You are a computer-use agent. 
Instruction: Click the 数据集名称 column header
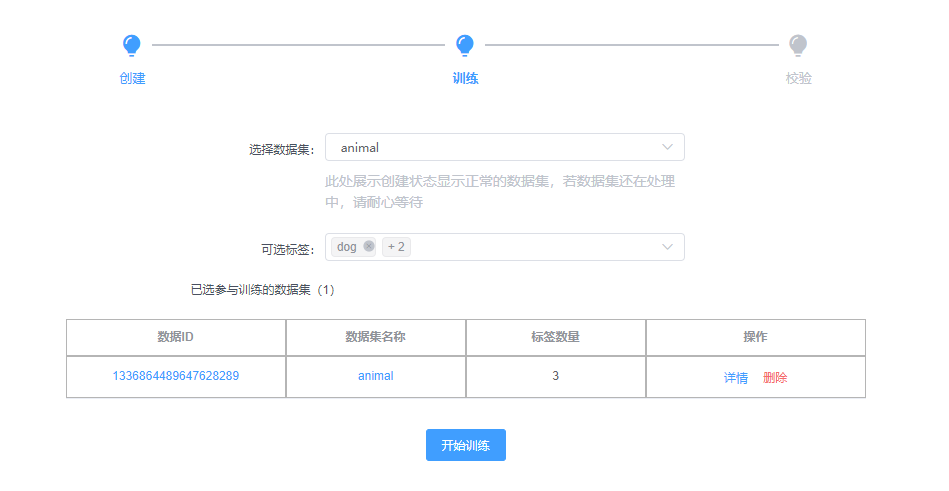coord(375,337)
